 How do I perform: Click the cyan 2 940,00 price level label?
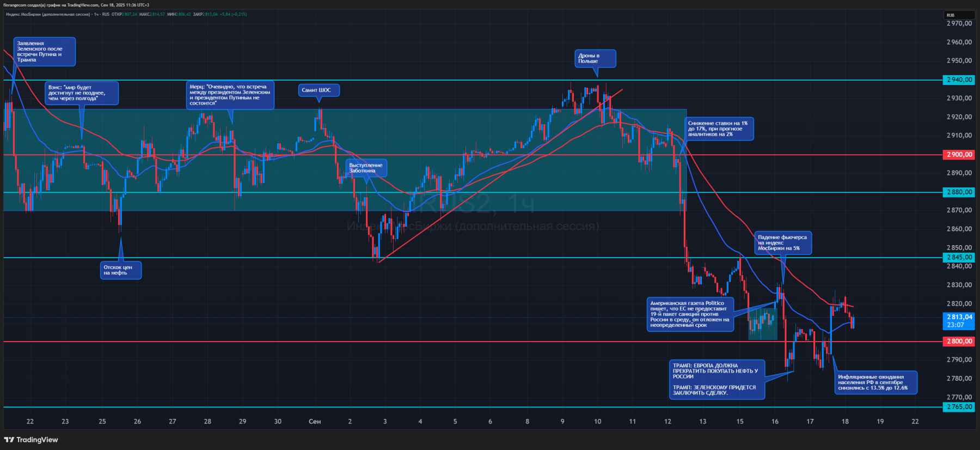tap(959, 80)
